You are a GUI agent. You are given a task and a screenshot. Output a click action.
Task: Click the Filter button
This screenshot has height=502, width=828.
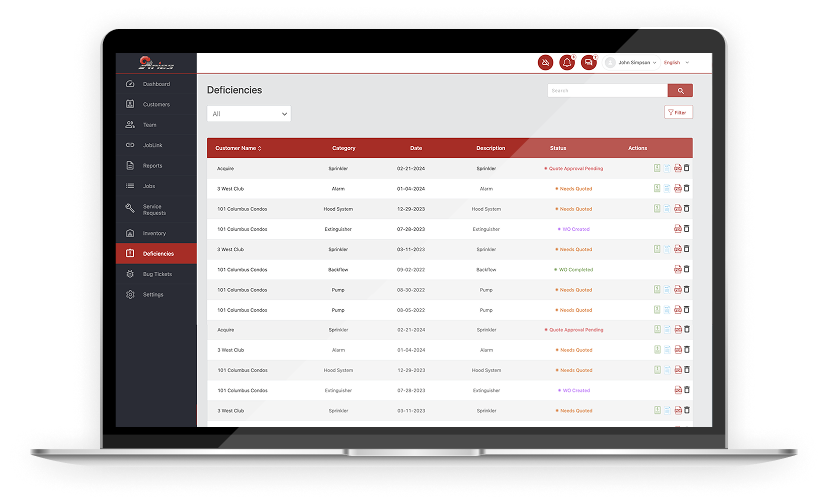coord(678,113)
